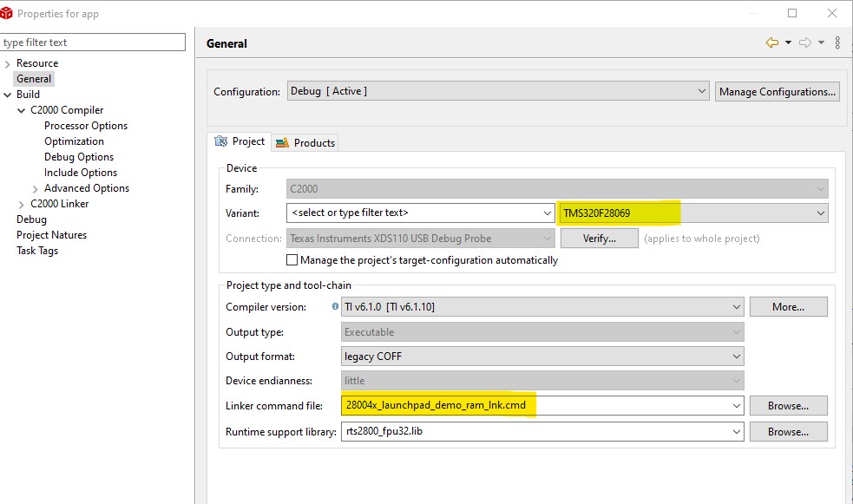Close the Properties for app window
Screen dimensions: 853x504
(x=832, y=13)
